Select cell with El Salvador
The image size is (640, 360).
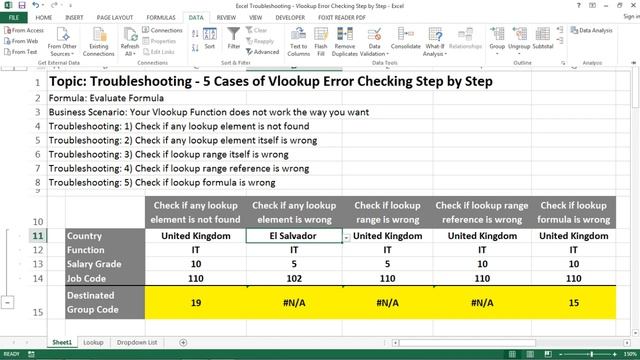293,236
